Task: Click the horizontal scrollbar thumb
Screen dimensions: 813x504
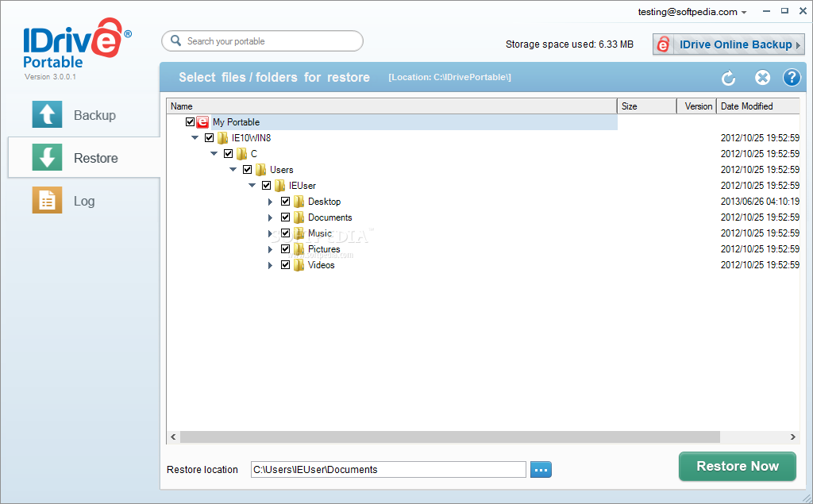Action: click(x=450, y=437)
